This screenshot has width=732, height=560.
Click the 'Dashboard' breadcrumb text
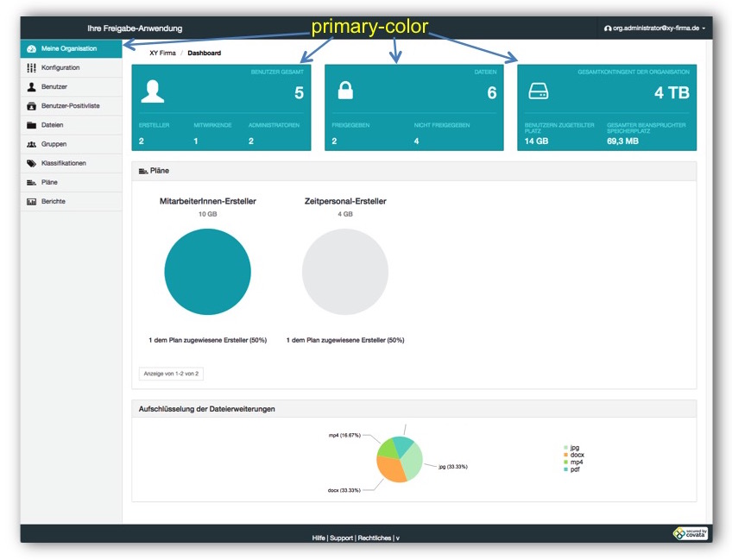[204, 53]
